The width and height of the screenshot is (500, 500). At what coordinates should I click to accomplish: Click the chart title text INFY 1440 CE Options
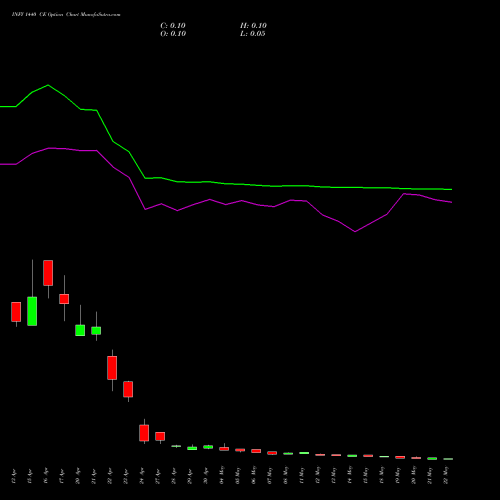(x=37, y=15)
